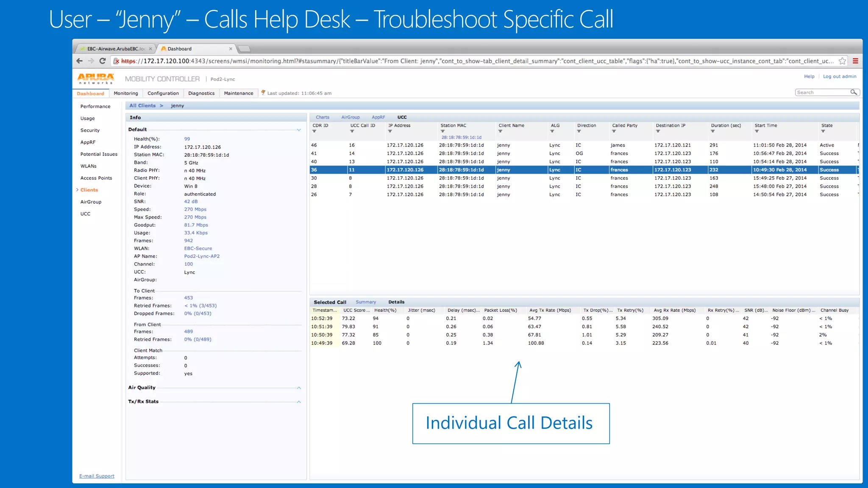Viewport: 868px width, 488px height.
Task: Open the Chrome hamburger menu
Action: point(855,61)
